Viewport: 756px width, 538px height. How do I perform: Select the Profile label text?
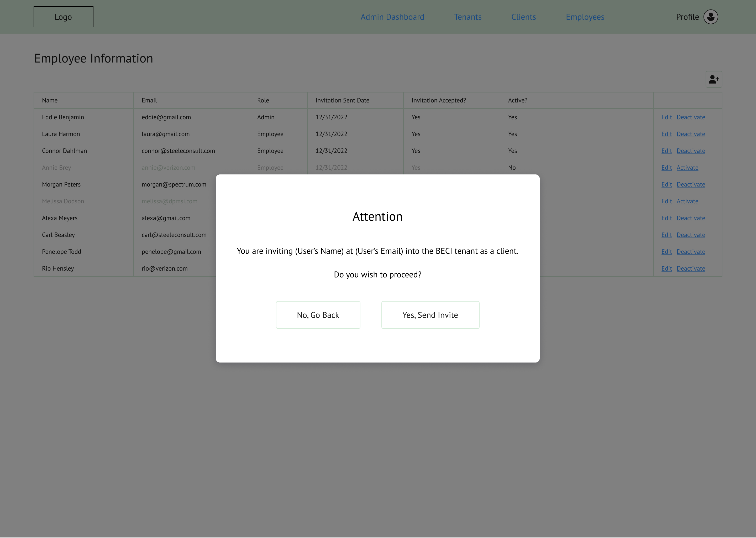pyautogui.click(x=687, y=17)
